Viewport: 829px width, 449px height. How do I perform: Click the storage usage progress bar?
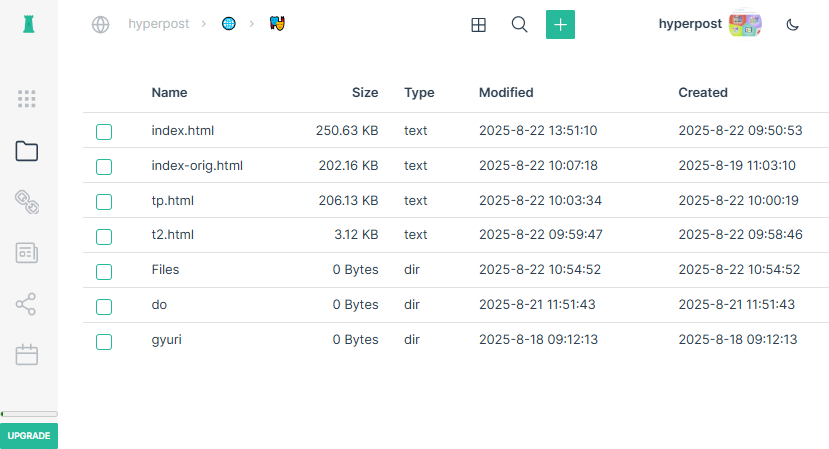pos(29,414)
